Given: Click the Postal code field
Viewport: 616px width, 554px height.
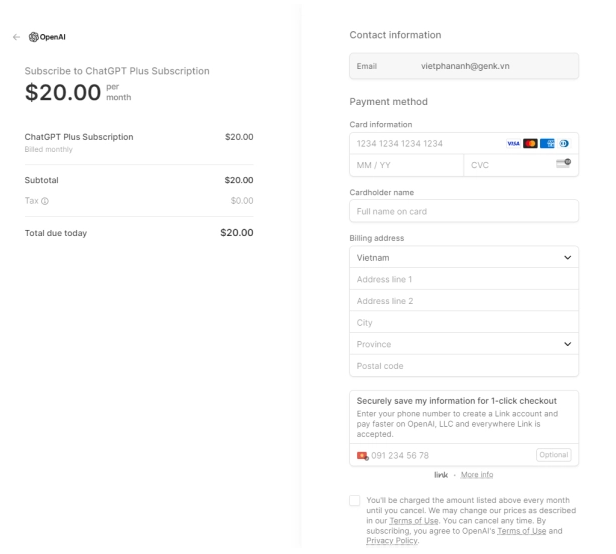Looking at the screenshot, I should click(464, 366).
